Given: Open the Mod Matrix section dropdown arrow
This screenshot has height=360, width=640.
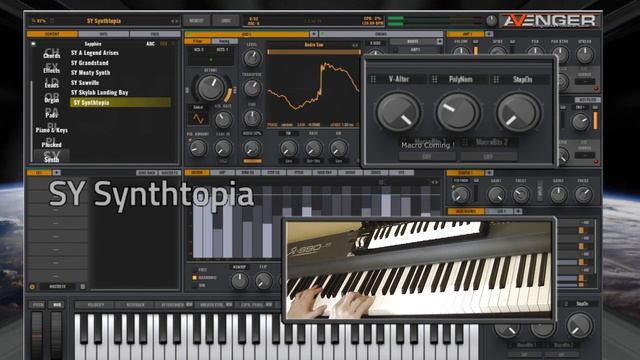Looking at the screenshot, I should [x=518, y=211].
